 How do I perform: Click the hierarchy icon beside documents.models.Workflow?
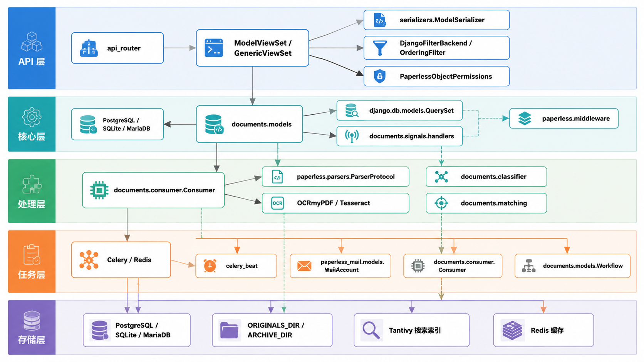(529, 266)
